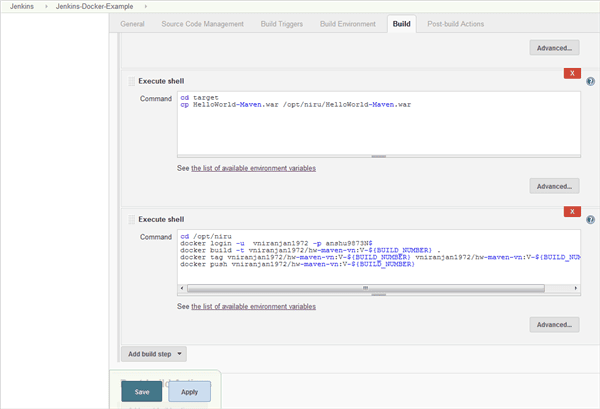
Task: Click the resize grip under the docker command box
Action: [378, 294]
